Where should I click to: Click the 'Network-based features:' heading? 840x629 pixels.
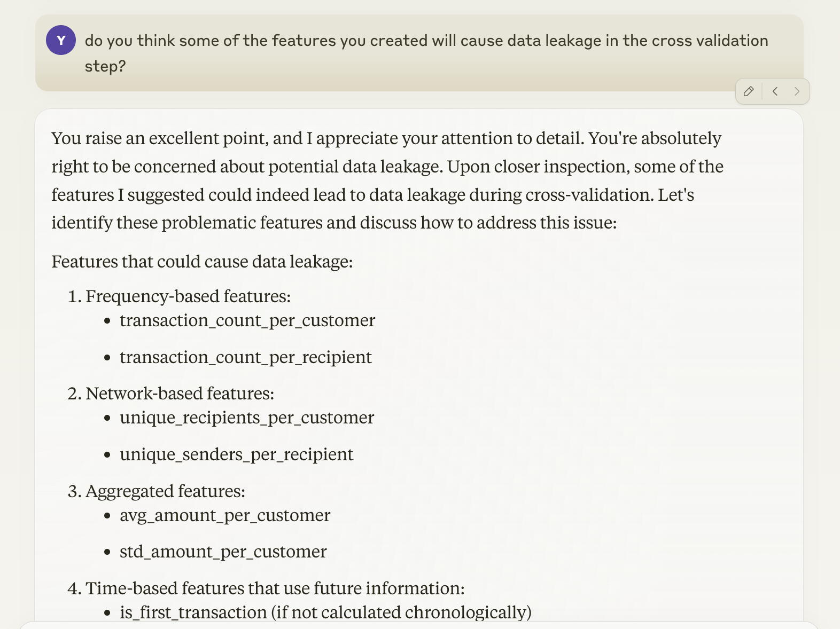(180, 394)
